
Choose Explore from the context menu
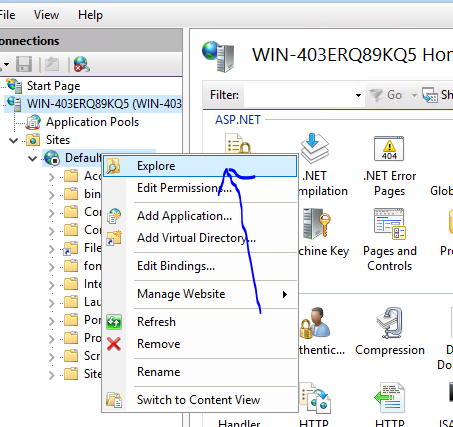pos(200,166)
